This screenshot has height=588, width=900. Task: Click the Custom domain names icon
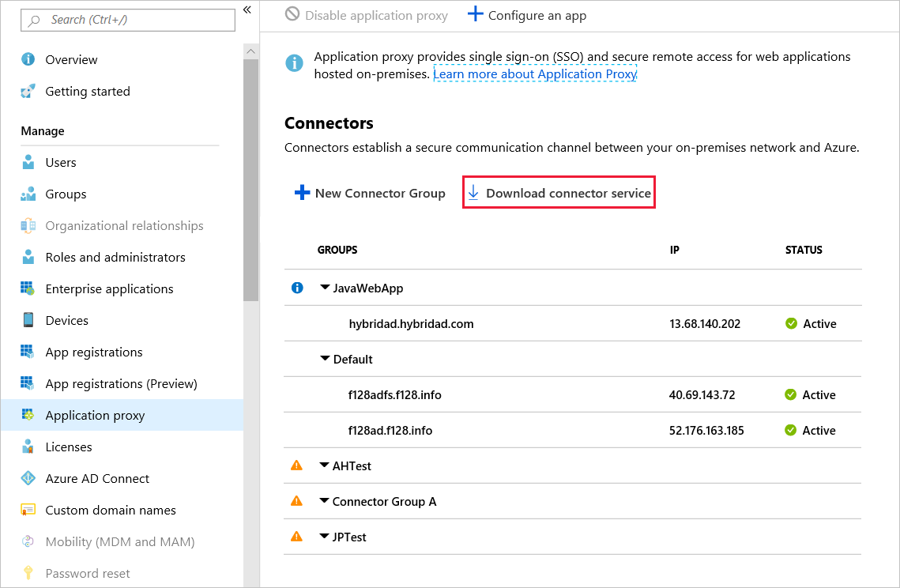point(28,510)
